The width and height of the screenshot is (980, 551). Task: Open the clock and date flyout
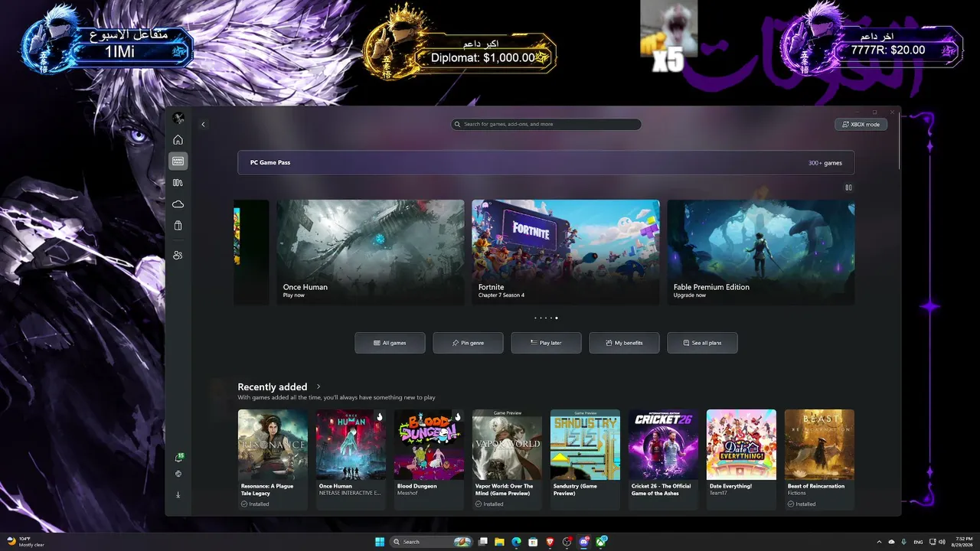point(962,542)
